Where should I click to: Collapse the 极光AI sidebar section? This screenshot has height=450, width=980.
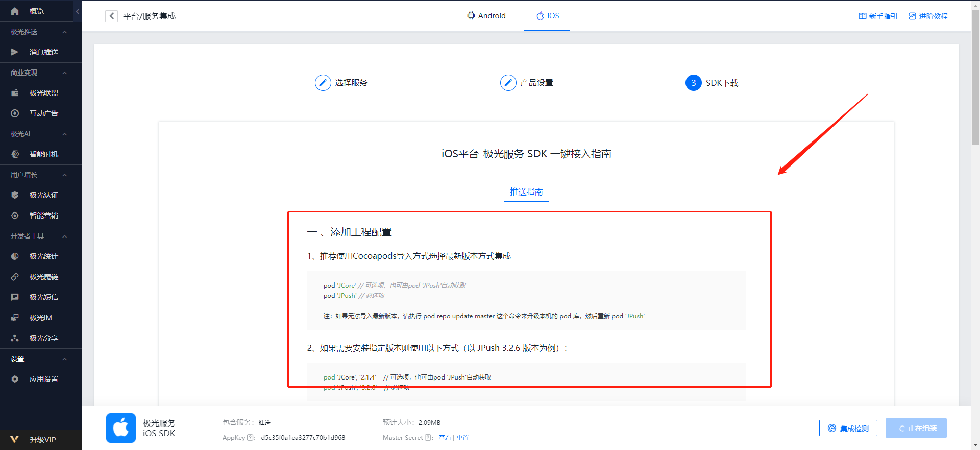(64, 134)
